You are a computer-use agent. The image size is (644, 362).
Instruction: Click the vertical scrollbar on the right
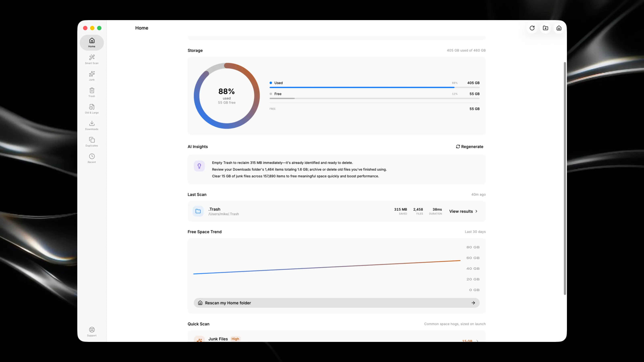[x=565, y=178]
